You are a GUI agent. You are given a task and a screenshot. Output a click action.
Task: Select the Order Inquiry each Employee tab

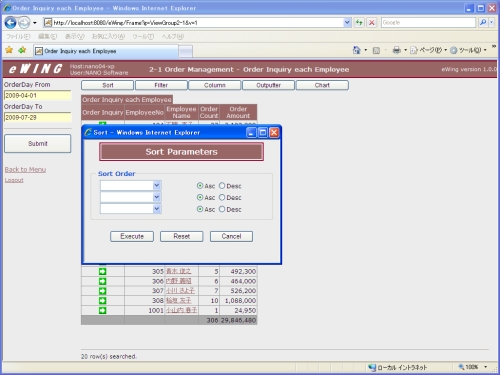pyautogui.click(x=106, y=51)
